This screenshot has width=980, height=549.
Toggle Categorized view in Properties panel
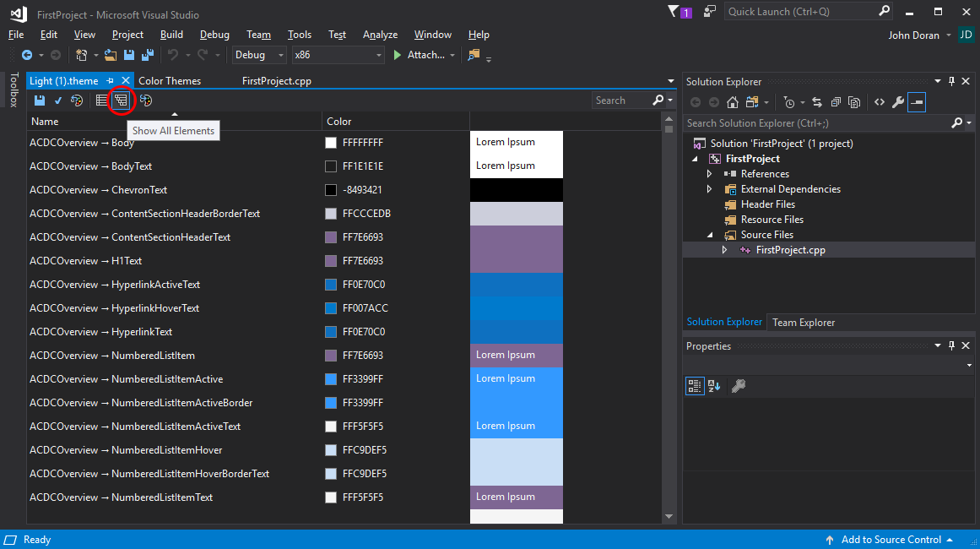pos(695,386)
